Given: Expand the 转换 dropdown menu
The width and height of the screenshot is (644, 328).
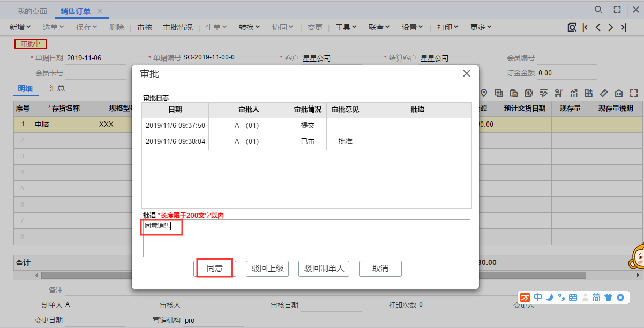Looking at the screenshot, I should 250,27.
